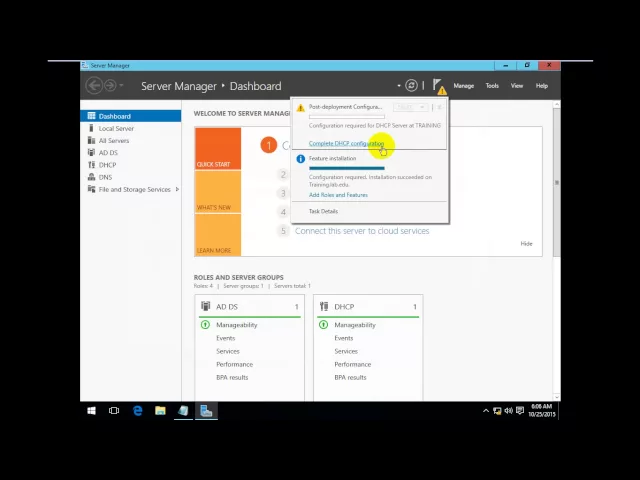Image resolution: width=640 pixels, height=480 pixels.
Task: Click Performance in the AD DS tile
Action: 234,364
